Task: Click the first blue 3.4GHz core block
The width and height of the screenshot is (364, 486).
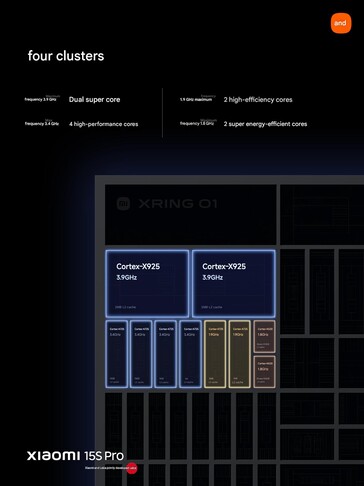Action: [117, 354]
